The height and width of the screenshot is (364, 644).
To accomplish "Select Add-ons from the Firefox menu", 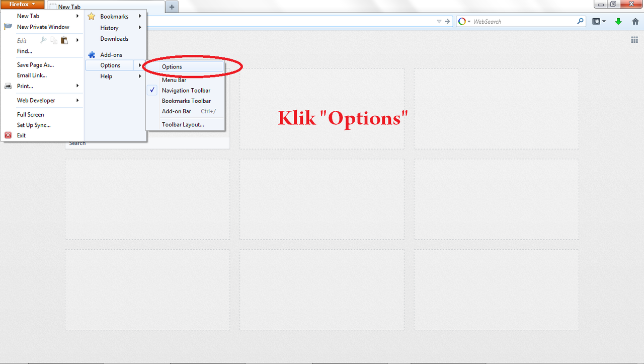I will pos(111,55).
